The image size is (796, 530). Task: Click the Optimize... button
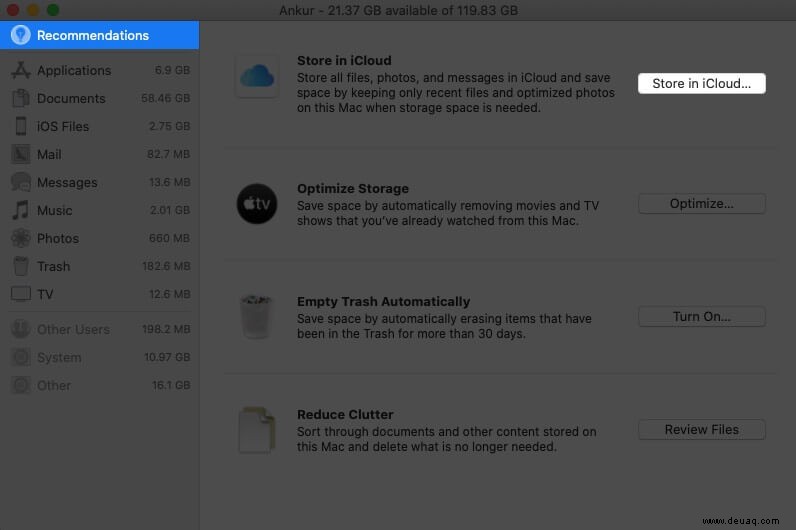point(702,204)
